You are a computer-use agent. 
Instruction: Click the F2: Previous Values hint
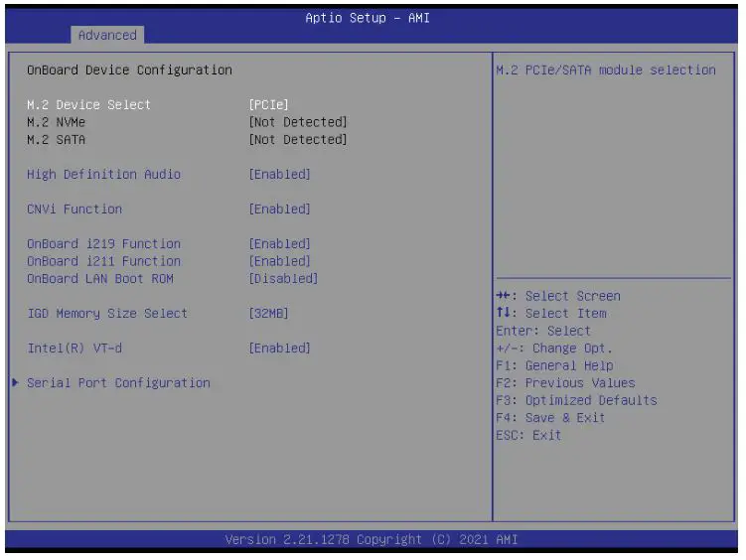[x=565, y=383]
